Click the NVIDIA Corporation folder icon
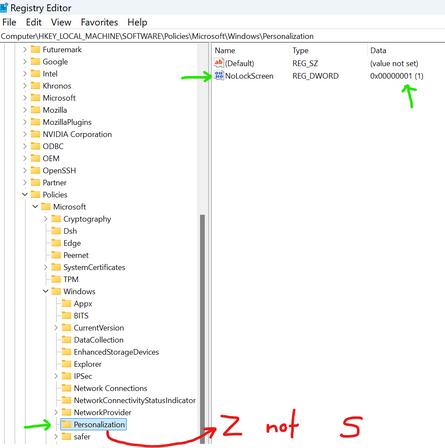Screen dimensions: 445x448 pyautogui.click(x=35, y=134)
